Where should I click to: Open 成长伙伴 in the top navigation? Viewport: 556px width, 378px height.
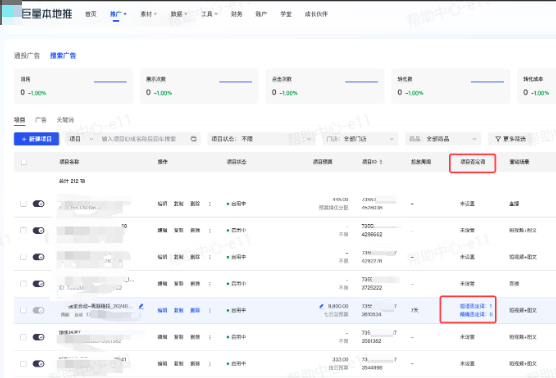point(316,14)
